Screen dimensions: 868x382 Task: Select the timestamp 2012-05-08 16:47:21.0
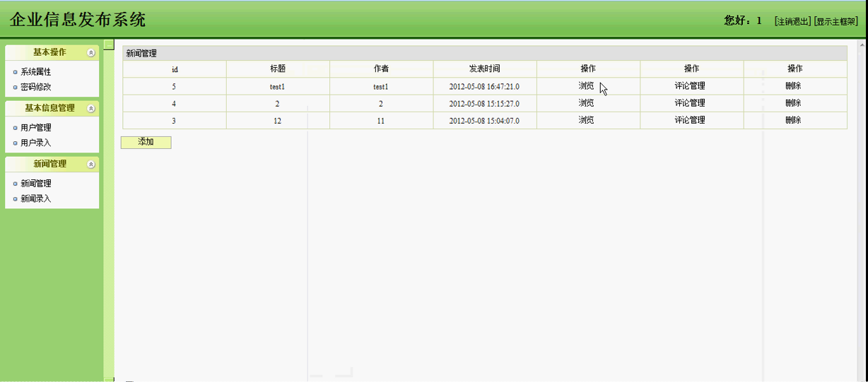point(484,87)
